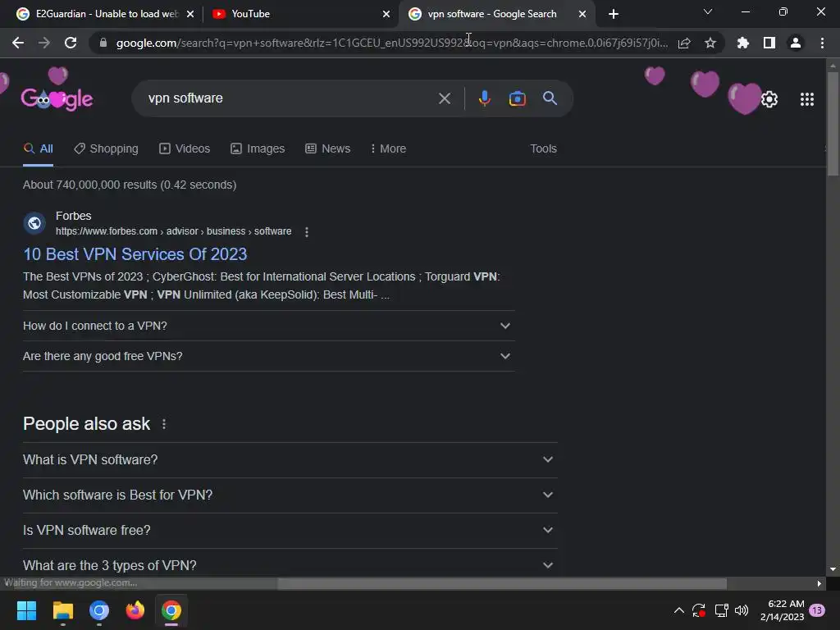Open 10 Best VPN Services Of 2023 link
The width and height of the screenshot is (840, 630).
click(135, 254)
